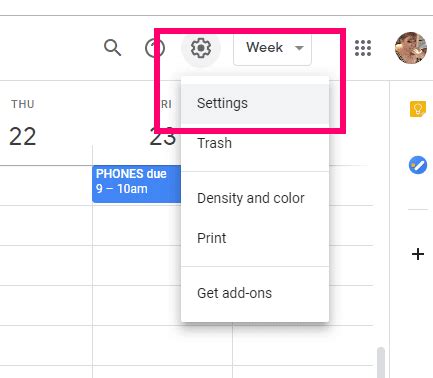433x378 pixels.
Task: Click the settings gear icon
Action: (x=201, y=48)
